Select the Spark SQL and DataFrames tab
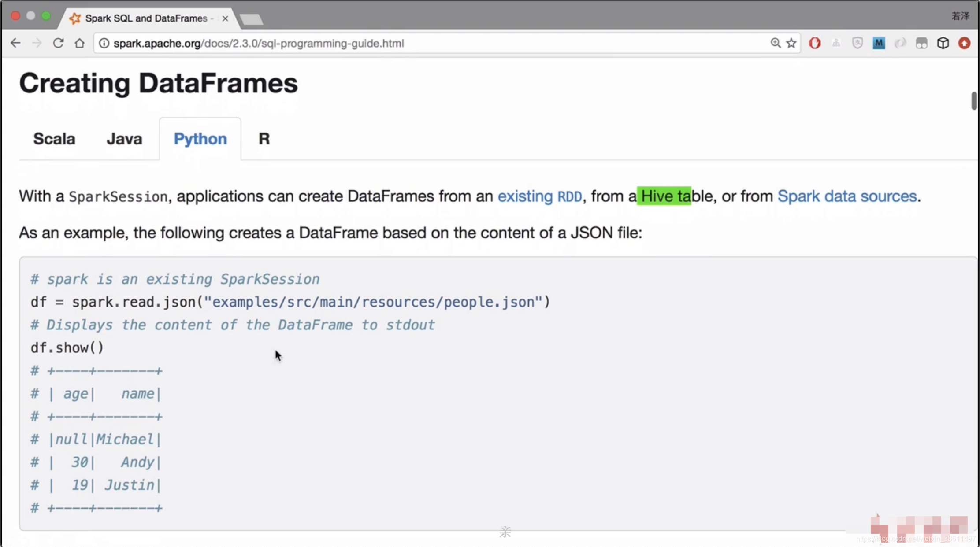Viewport: 980px width, 547px height. coord(149,18)
